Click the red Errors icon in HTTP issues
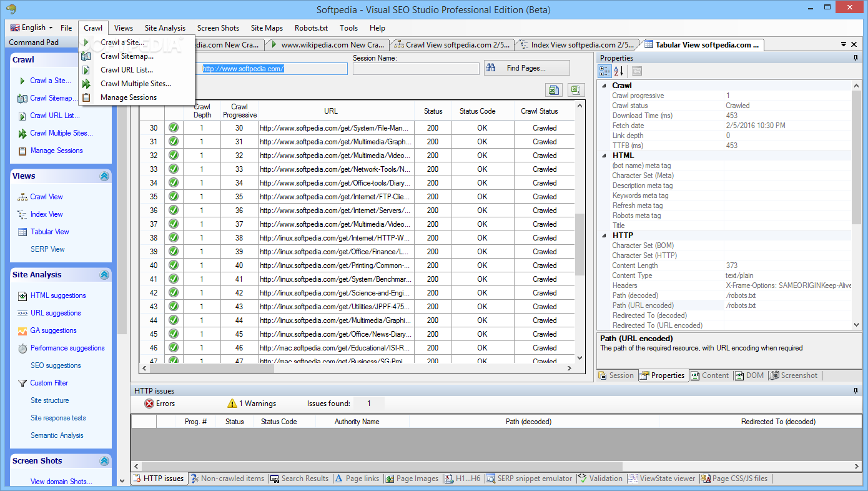 click(x=149, y=404)
